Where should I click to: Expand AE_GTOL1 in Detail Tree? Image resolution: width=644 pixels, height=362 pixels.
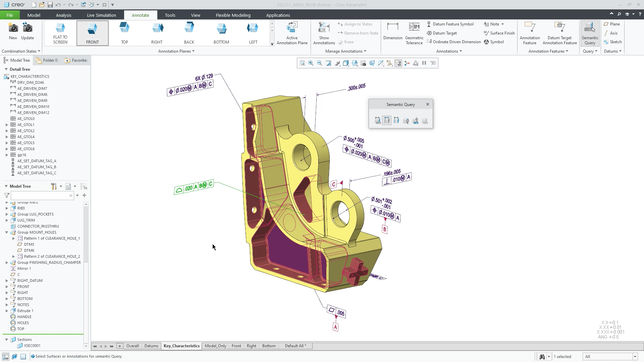coord(7,125)
